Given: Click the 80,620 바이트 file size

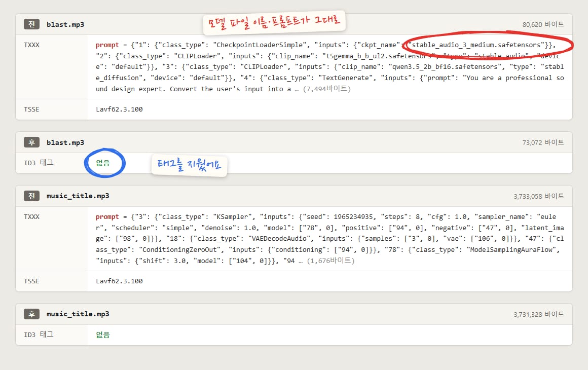Looking at the screenshot, I should (543, 24).
